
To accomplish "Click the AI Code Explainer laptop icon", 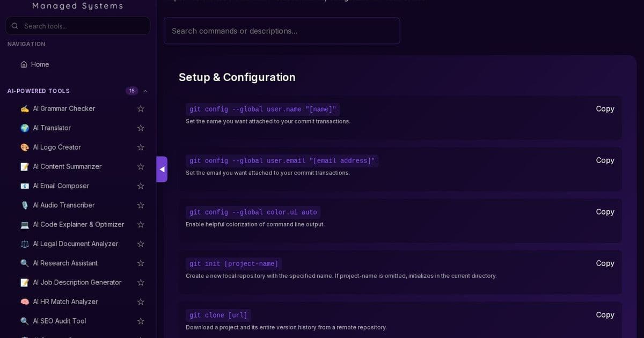I will click(x=25, y=224).
